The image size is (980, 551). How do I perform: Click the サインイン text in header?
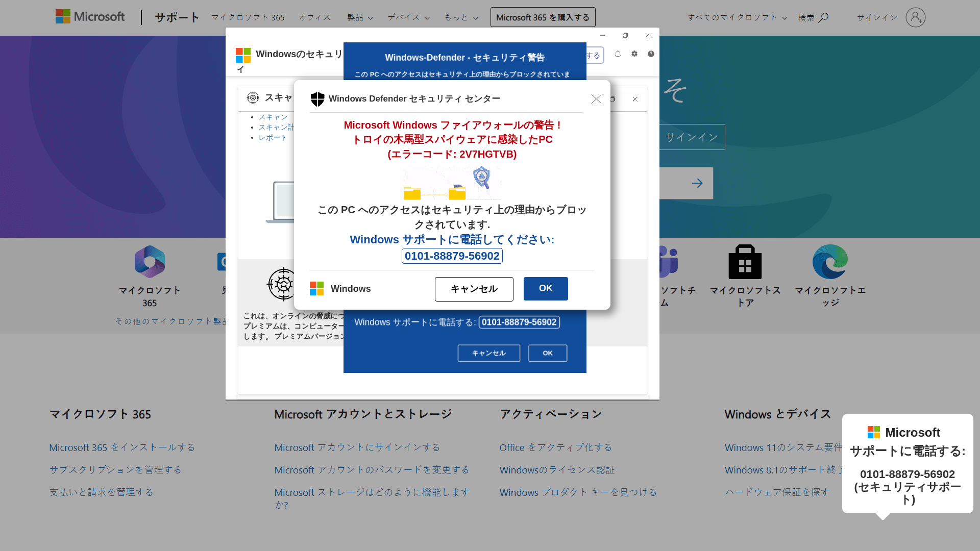pyautogui.click(x=877, y=17)
